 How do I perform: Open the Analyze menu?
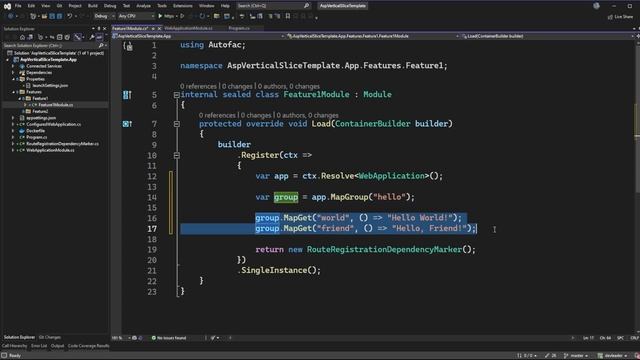point(144,6)
